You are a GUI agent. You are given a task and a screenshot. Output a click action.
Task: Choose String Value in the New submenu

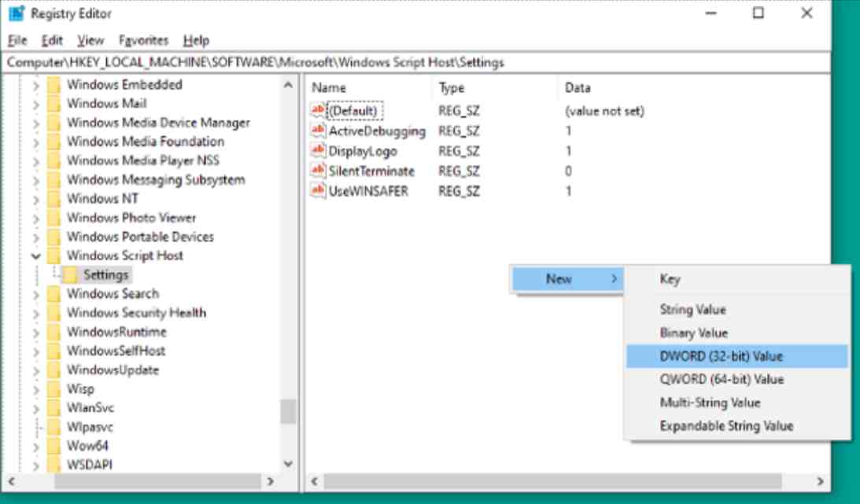pos(737,310)
